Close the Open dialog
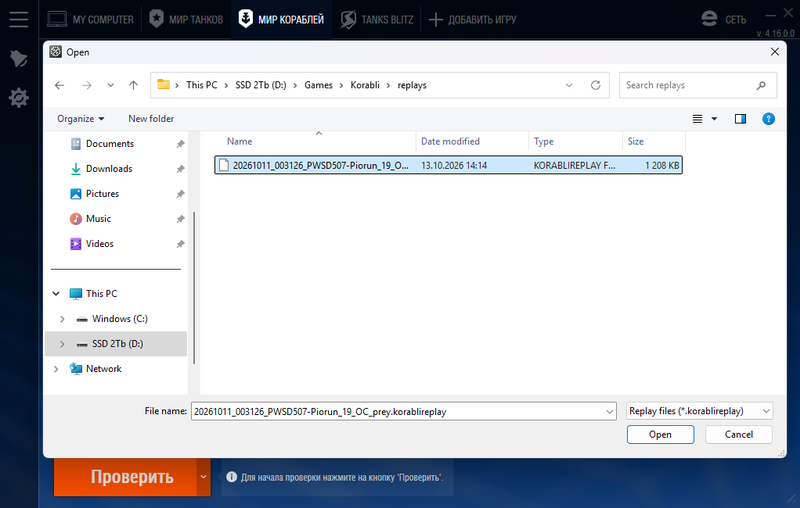The height and width of the screenshot is (508, 800). [774, 52]
